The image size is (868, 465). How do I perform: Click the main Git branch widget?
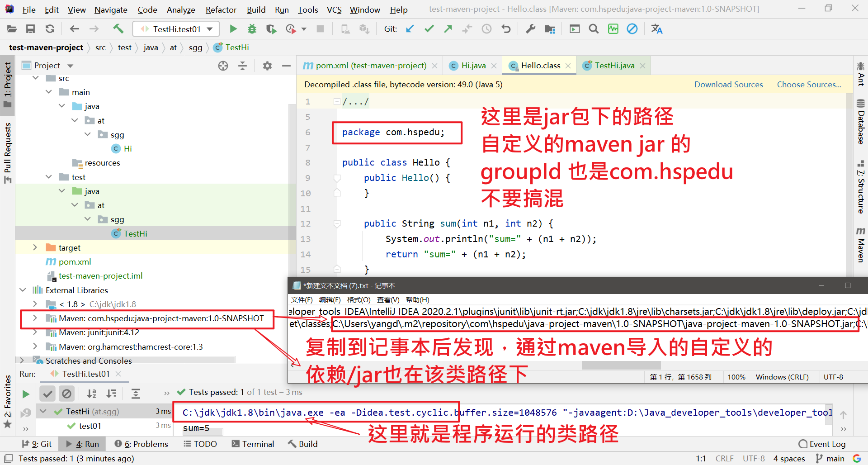tap(830, 458)
